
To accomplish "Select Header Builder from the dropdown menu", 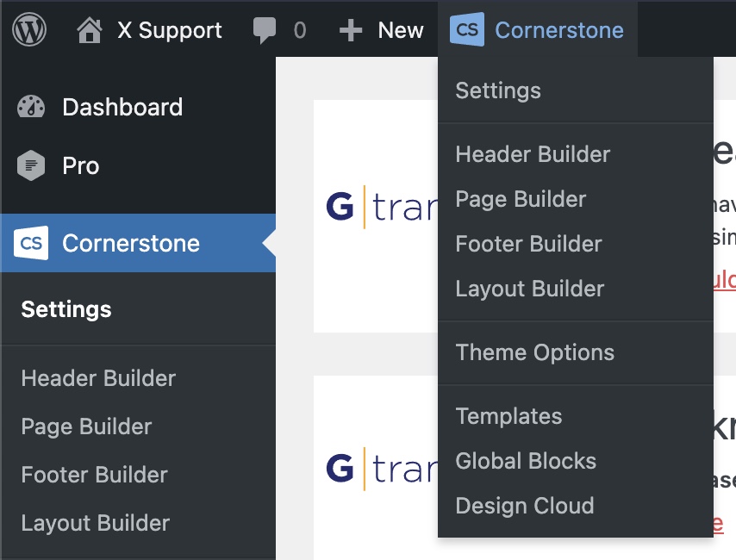I will [533, 154].
